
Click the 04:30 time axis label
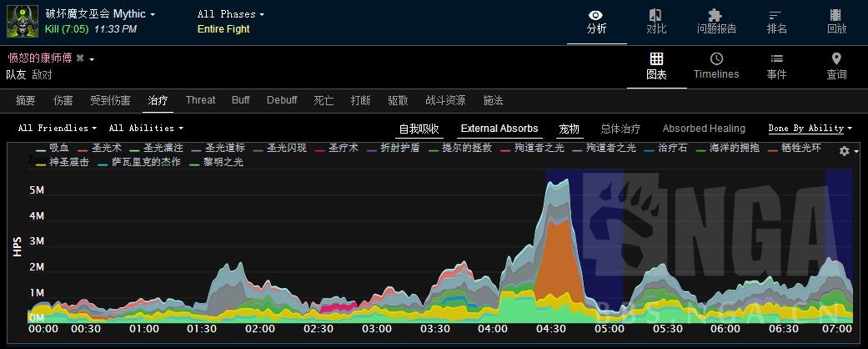[551, 328]
